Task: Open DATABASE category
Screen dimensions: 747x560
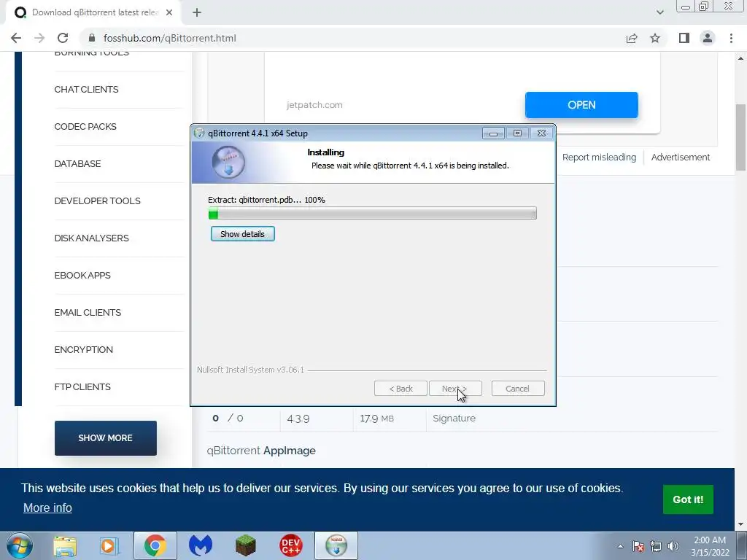Action: click(77, 164)
